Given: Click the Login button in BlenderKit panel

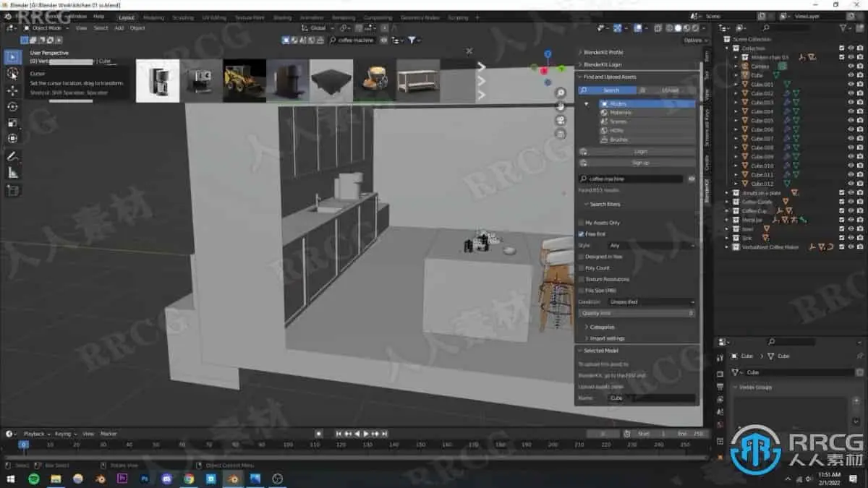Looking at the screenshot, I should click(641, 150).
